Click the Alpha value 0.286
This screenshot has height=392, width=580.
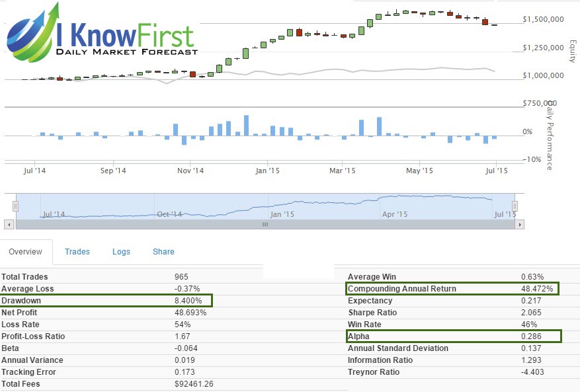click(x=531, y=336)
